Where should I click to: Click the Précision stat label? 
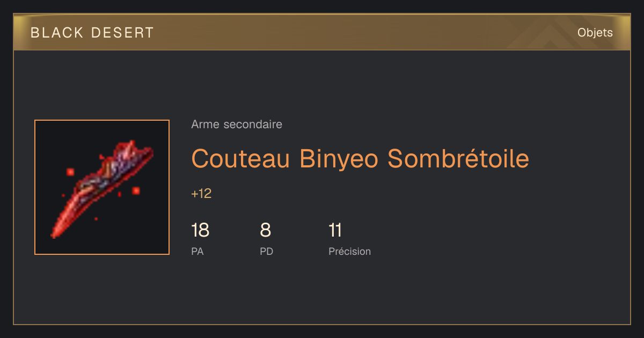(349, 251)
